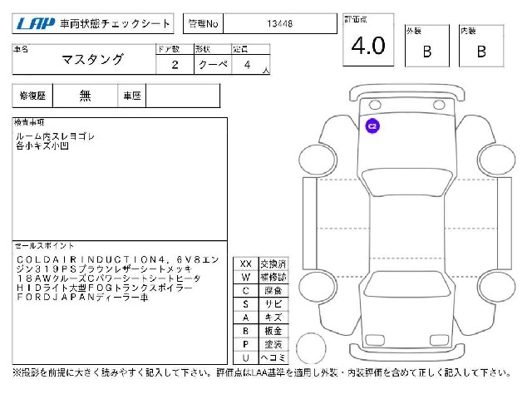Select the front-left wheel circle on diagram
Image resolution: width=532 pixels, height=399 pixels.
click(x=318, y=160)
